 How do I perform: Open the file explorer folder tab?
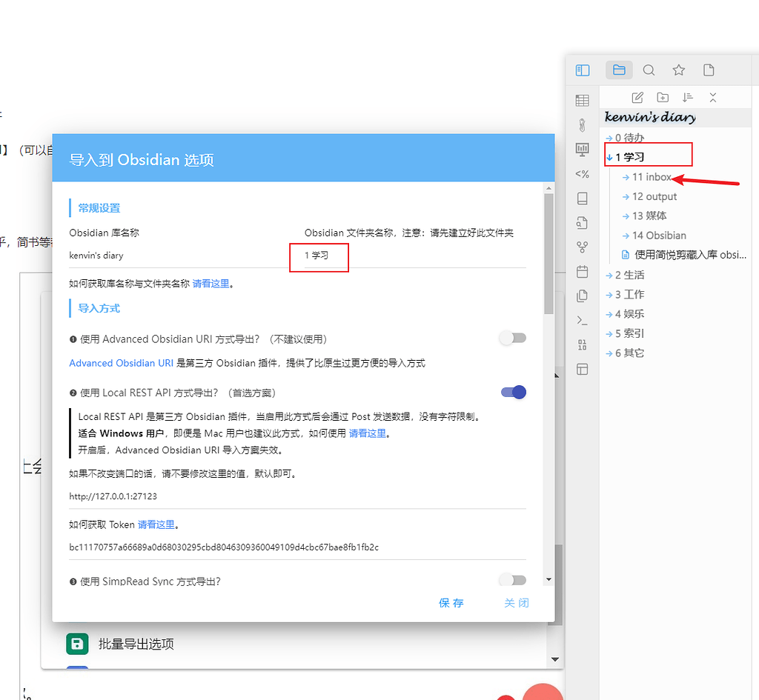point(619,70)
